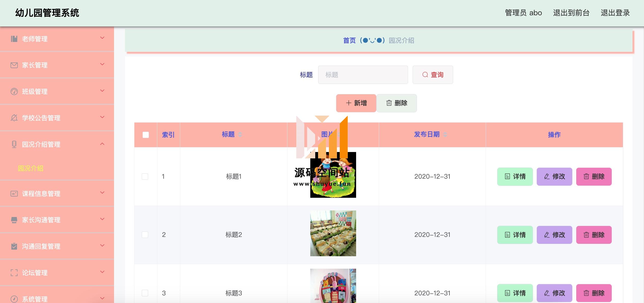Image resolution: width=644 pixels, height=303 pixels.
Task: Expand the 课程信息管理 menu chevron
Action: (102, 193)
